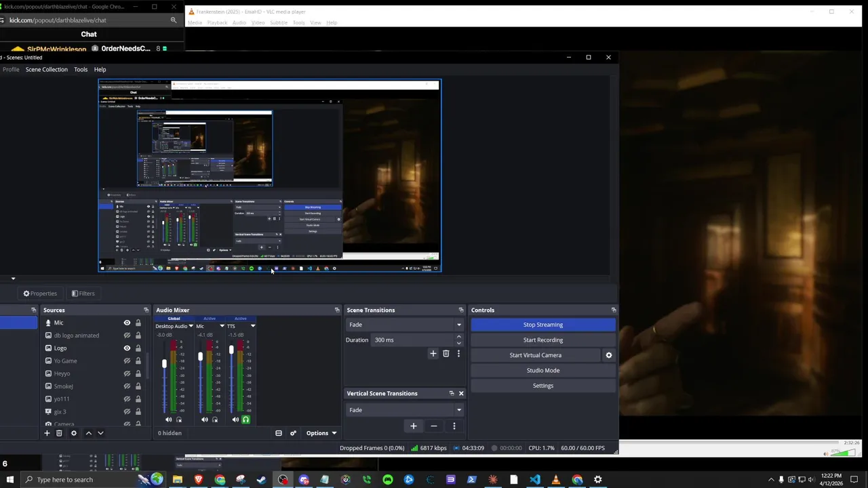Show the db logo animated source
This screenshot has width=868, height=488.
click(127, 335)
